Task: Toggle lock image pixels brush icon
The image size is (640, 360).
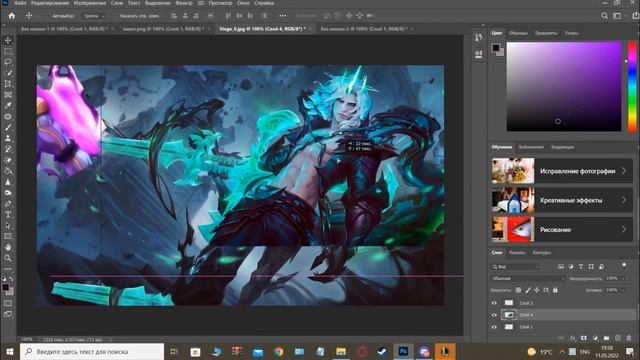Action: (528, 290)
